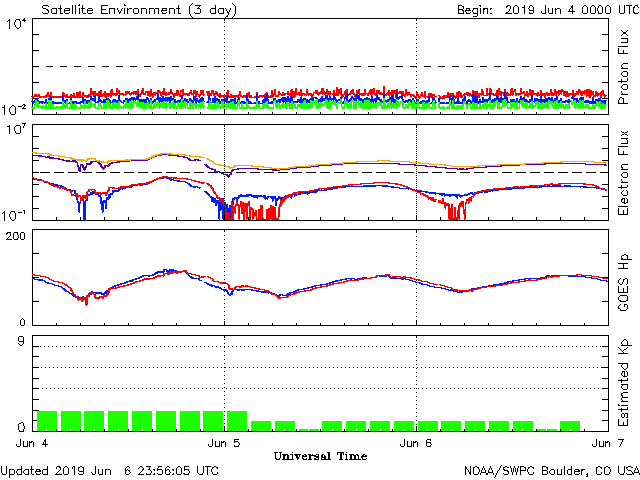
Task: Click the 'Universal Time' axis title
Action: coord(320,456)
